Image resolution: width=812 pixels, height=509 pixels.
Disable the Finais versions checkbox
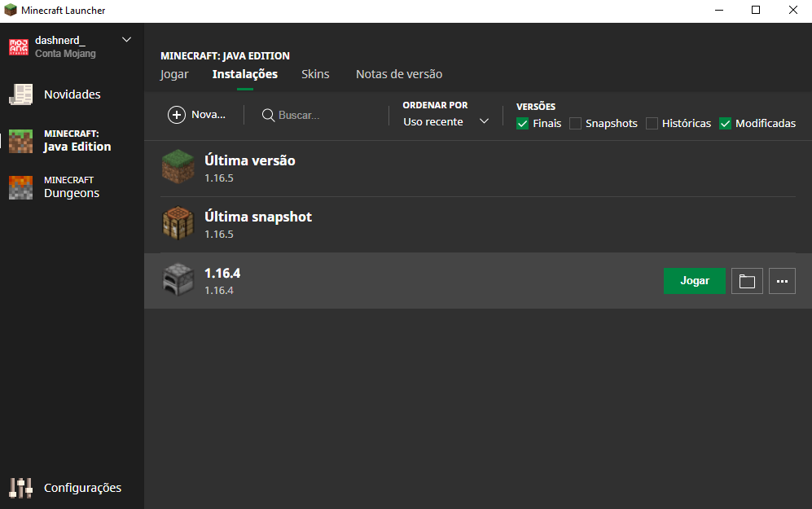523,124
